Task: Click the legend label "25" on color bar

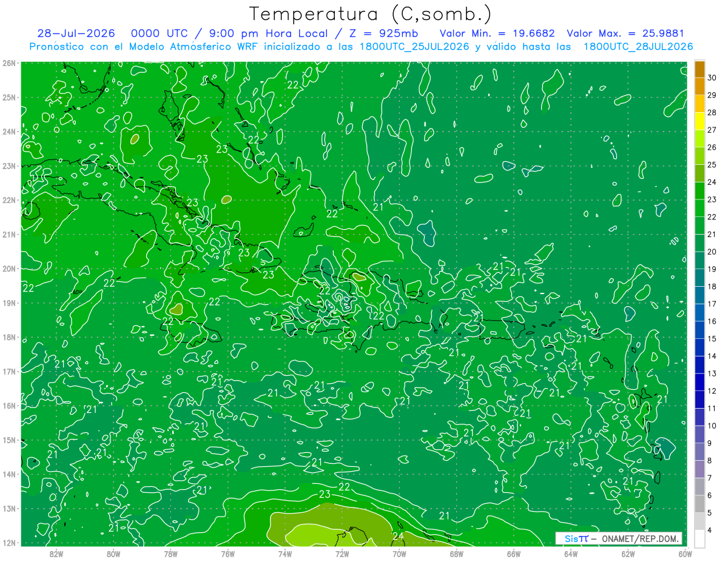Action: (712, 164)
